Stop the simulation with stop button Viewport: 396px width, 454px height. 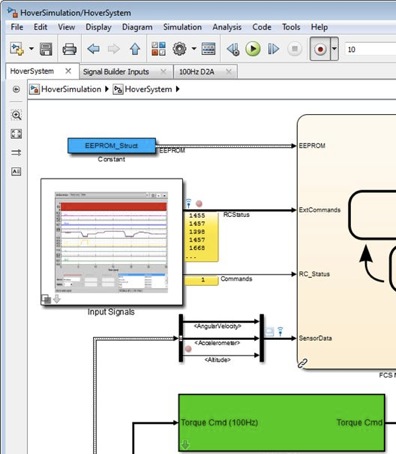(295, 49)
